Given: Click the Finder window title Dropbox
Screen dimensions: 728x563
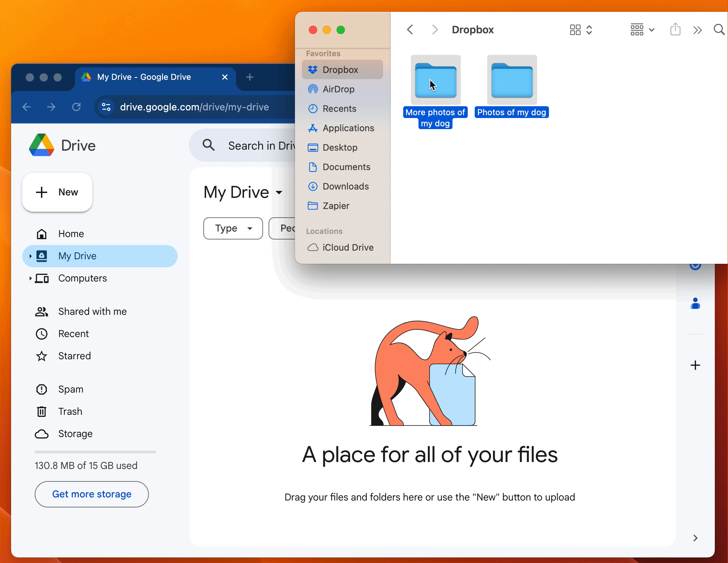Looking at the screenshot, I should (x=473, y=30).
